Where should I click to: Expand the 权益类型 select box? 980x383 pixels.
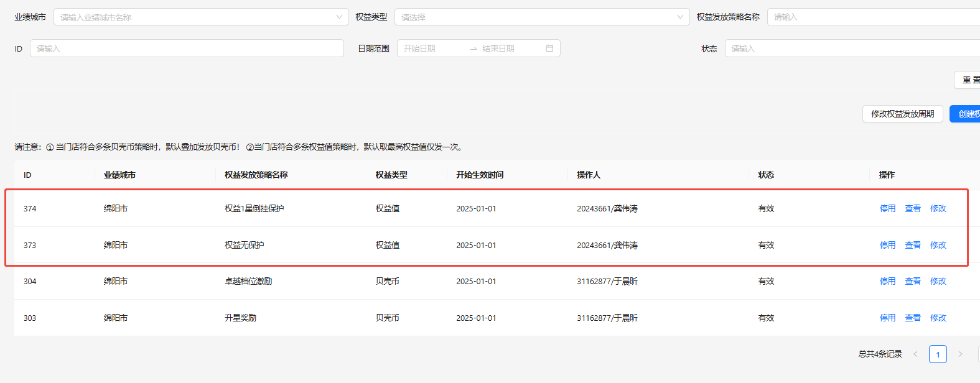point(541,17)
